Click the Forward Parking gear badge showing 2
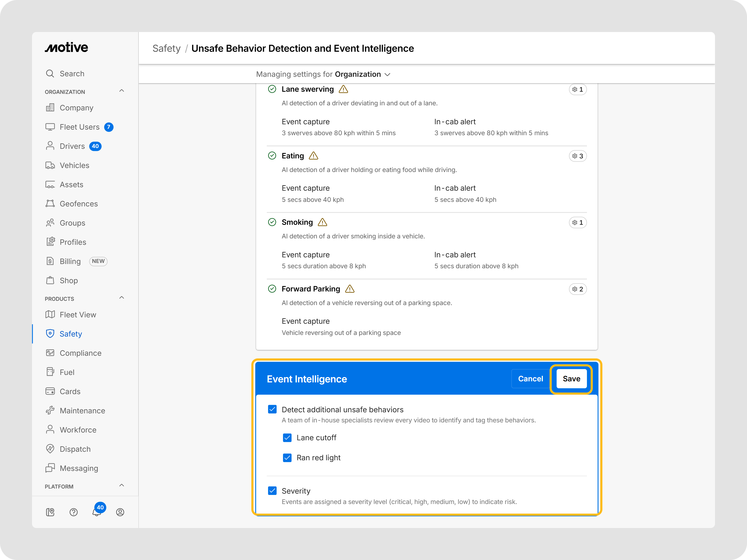747x560 pixels. tap(578, 289)
